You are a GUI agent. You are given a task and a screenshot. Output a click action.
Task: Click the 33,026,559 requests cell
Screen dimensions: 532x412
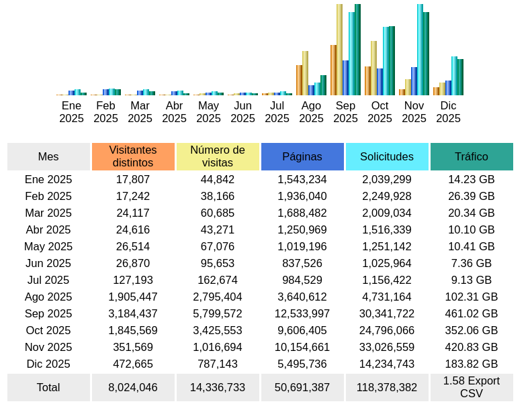point(387,347)
